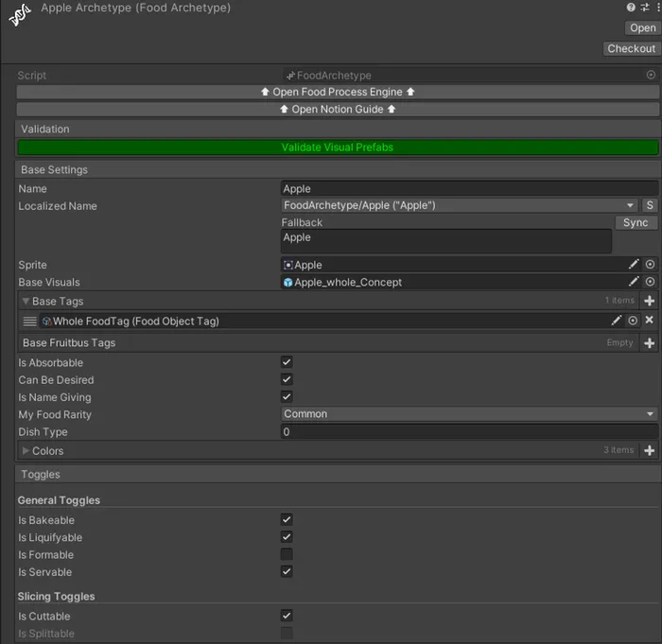
Task: Click the Toggles section header
Action: tap(338, 474)
